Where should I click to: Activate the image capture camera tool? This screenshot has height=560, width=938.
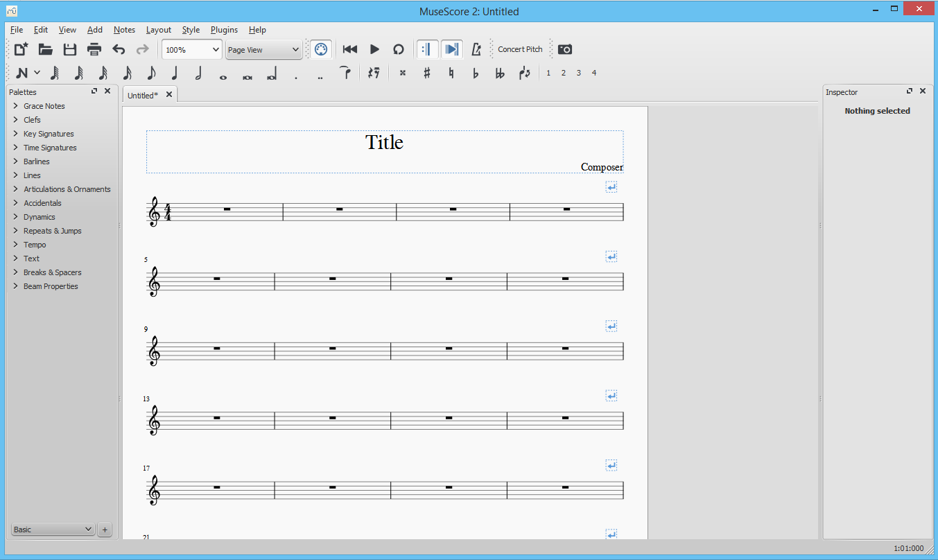click(x=565, y=49)
